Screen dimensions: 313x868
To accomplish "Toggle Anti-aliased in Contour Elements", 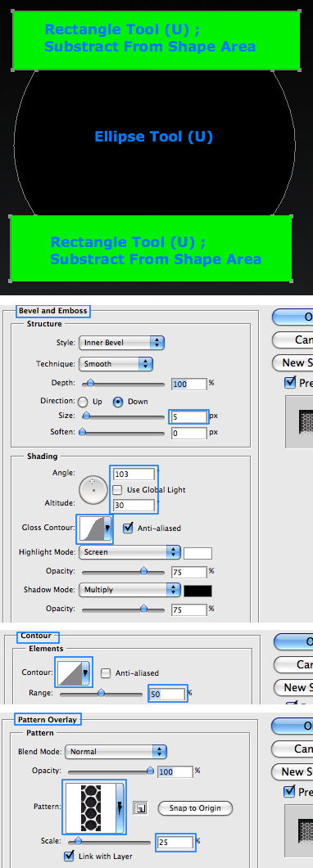I will tap(106, 673).
